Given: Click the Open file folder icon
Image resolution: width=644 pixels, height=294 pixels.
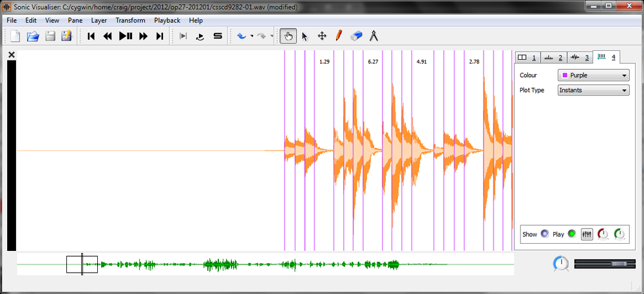Looking at the screenshot, I should (33, 36).
